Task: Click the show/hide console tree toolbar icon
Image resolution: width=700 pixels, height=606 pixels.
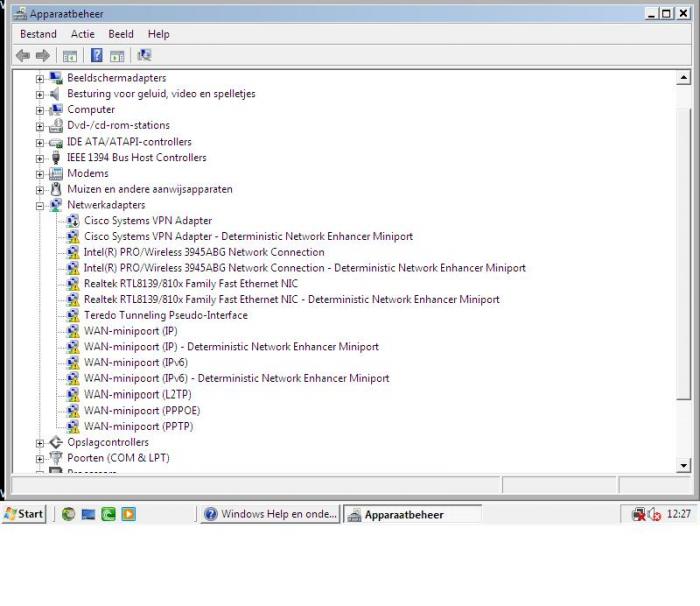Action: click(x=70, y=56)
